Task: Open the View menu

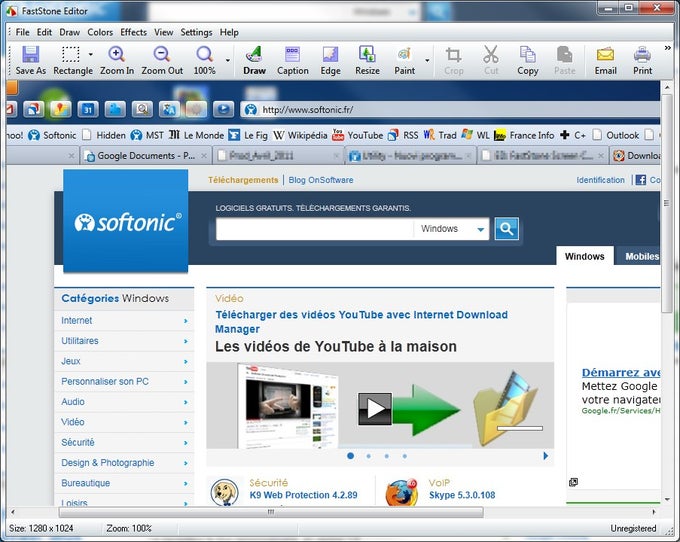Action: 163,32
